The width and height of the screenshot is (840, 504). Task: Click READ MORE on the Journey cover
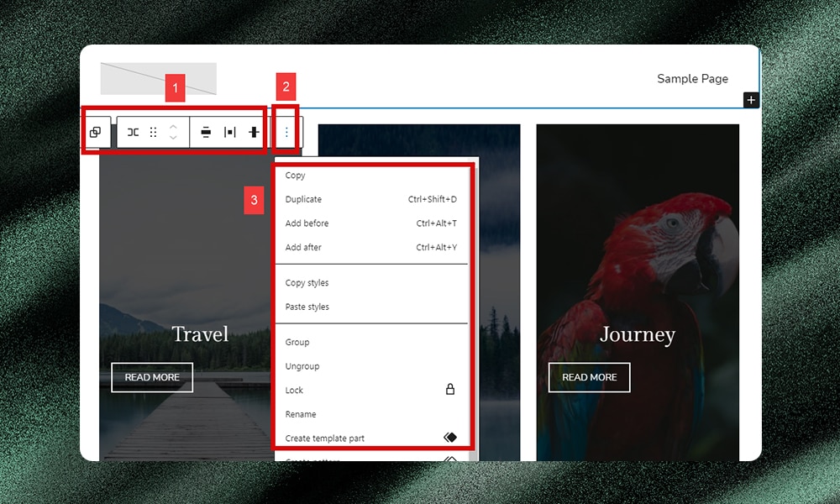pos(589,377)
